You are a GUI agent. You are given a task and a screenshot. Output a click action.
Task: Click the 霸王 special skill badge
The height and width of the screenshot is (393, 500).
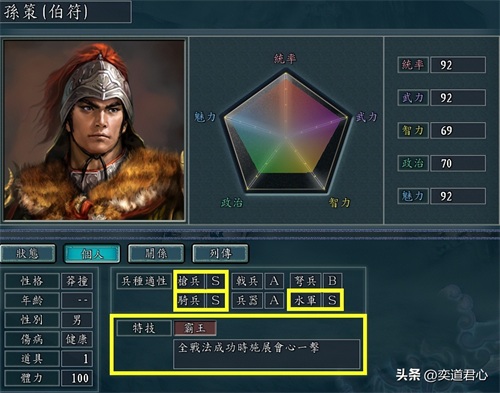(x=195, y=328)
